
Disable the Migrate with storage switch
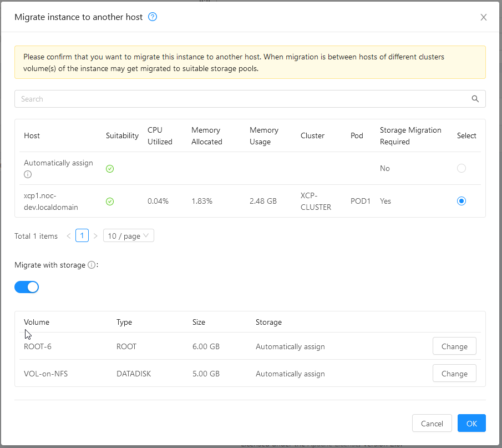(27, 287)
